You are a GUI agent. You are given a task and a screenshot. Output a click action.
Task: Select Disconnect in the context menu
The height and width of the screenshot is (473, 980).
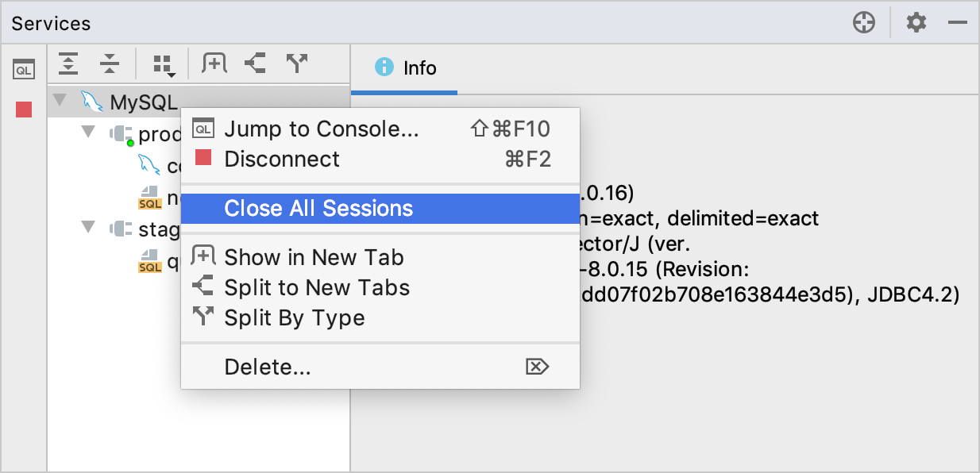pos(282,159)
